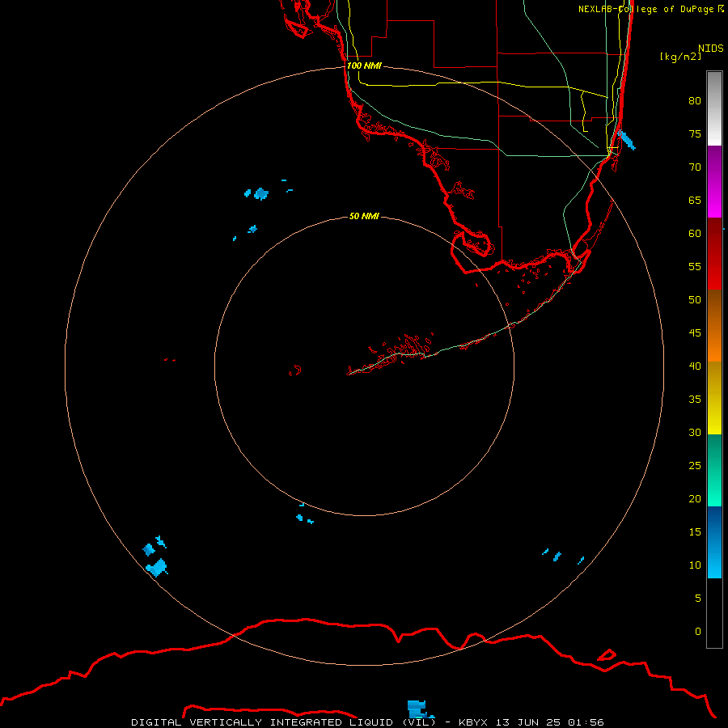Viewport: 728px width, 728px height.
Task: Click scale value 40
Action: (695, 366)
